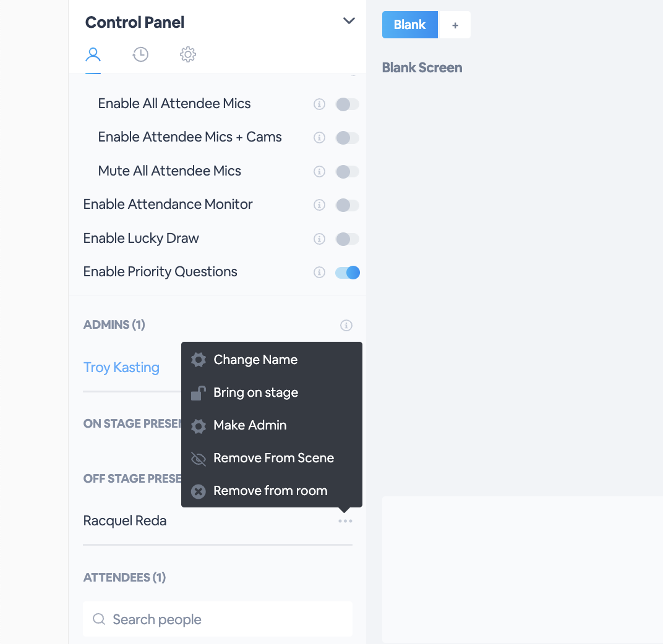The height and width of the screenshot is (644, 663).
Task: Collapse the Control Panel with the chevron
Action: (349, 20)
